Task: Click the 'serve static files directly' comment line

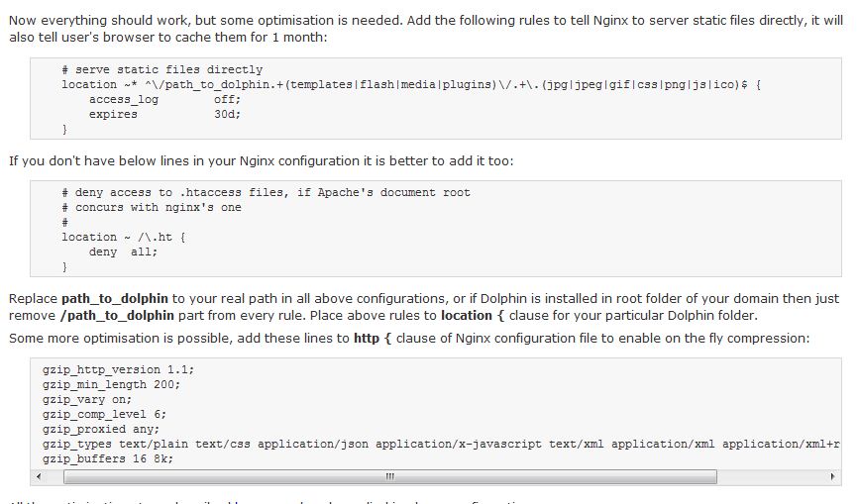Action: click(162, 70)
